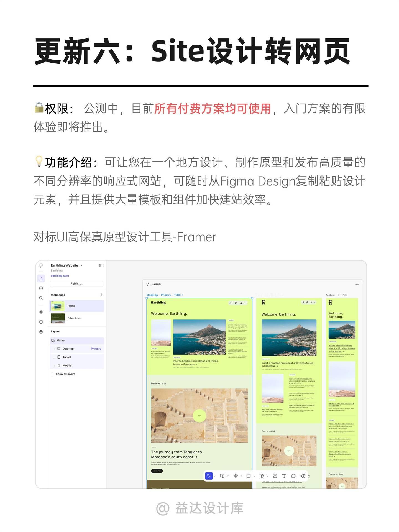
Task: Click the dark See all trips button
Action: [x=157, y=471]
